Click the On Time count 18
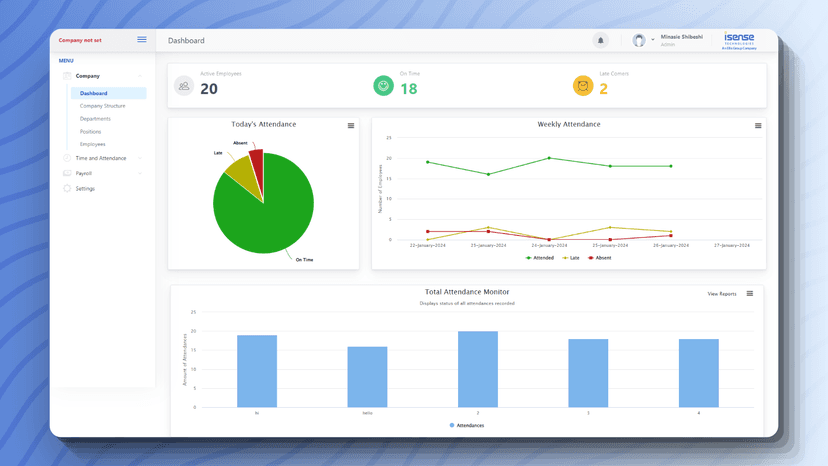Image resolution: width=828 pixels, height=466 pixels. (408, 89)
